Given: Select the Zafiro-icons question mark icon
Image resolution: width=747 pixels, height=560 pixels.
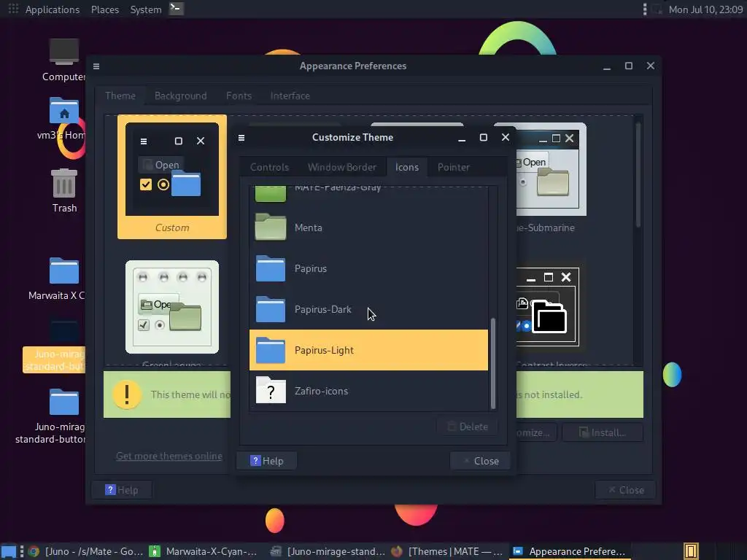Looking at the screenshot, I should (271, 391).
